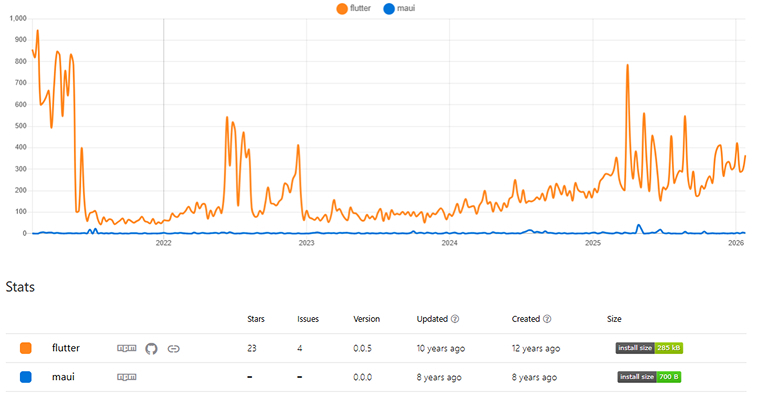
Task: Click the 2023 label on the chart axis
Action: coord(306,243)
